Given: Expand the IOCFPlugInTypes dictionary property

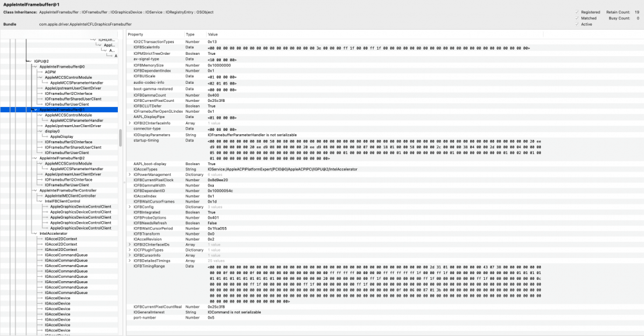Looking at the screenshot, I should click(130, 250).
